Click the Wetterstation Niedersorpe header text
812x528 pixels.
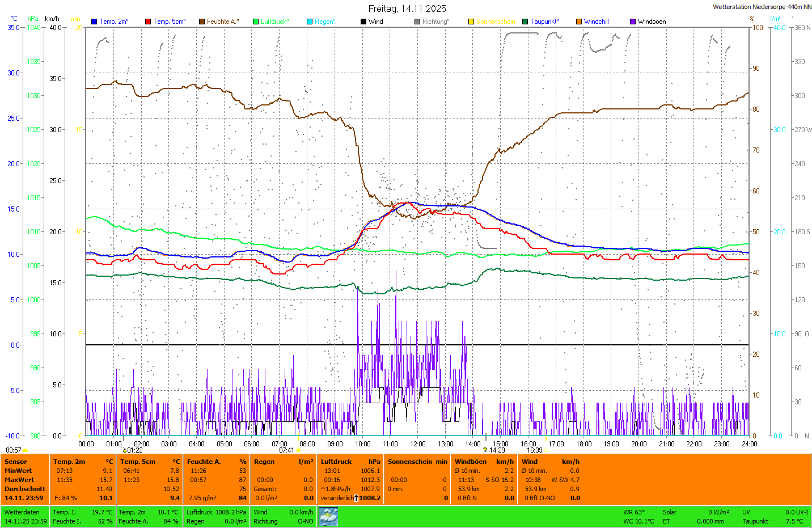coord(762,7)
